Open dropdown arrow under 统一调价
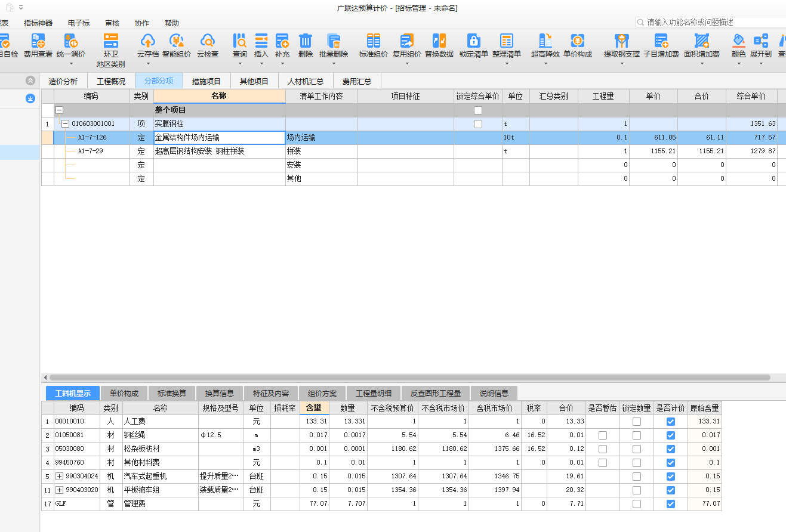 [71, 64]
